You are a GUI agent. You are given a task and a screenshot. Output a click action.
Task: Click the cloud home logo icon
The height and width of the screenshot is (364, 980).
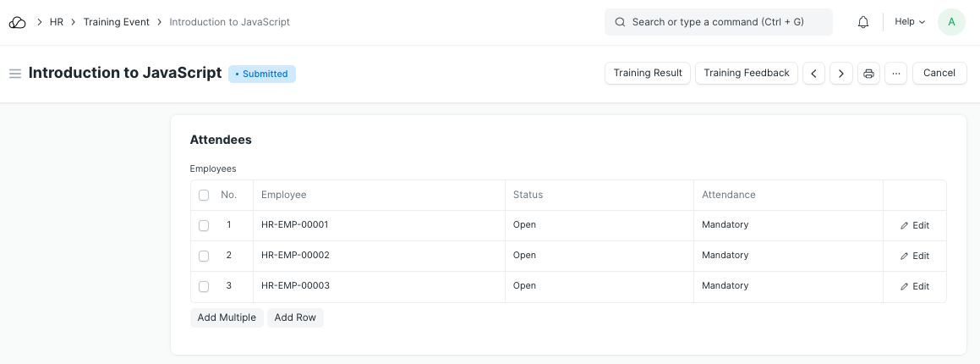pyautogui.click(x=18, y=22)
